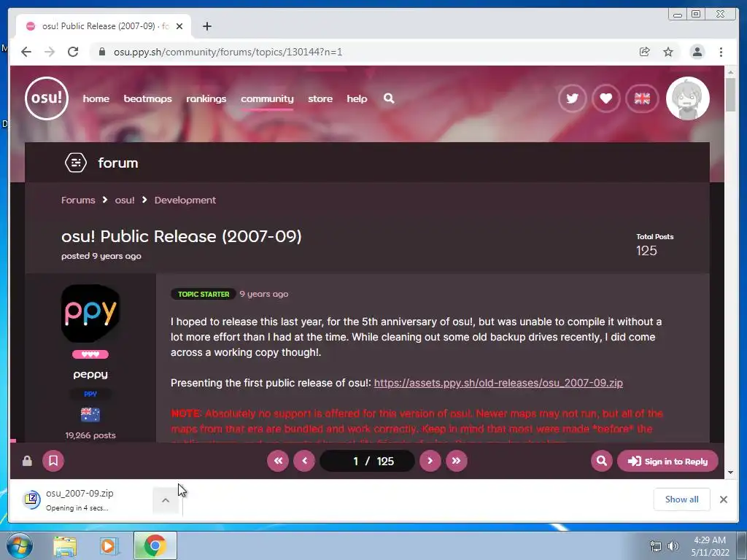Viewport: 747px width, 560px height.
Task: Click Sign in to Reply
Action: [667, 461]
